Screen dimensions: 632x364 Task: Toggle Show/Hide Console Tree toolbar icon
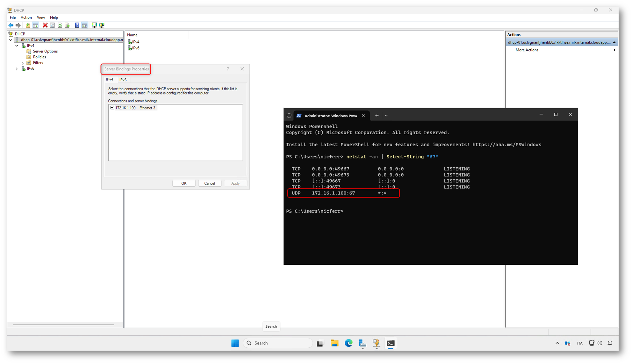(36, 25)
